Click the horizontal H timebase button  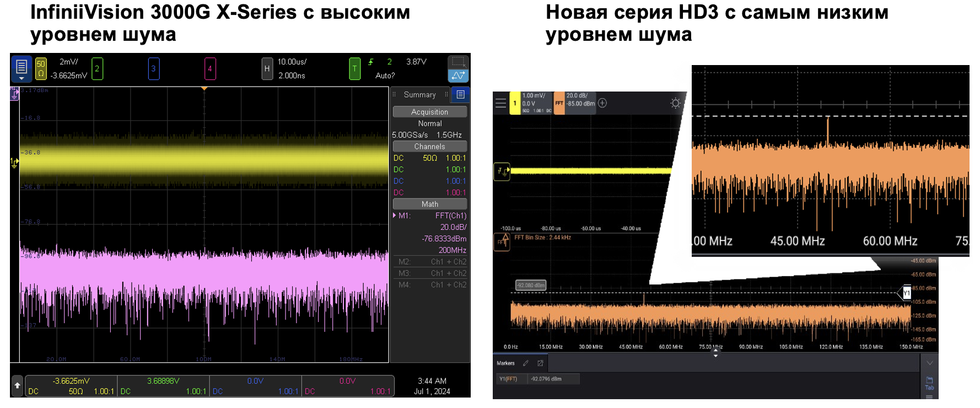[x=267, y=69]
